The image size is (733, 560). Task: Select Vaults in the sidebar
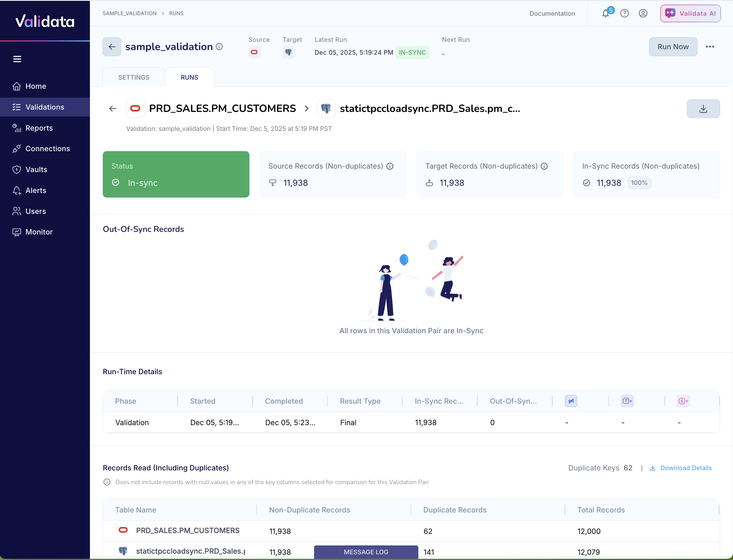(36, 169)
